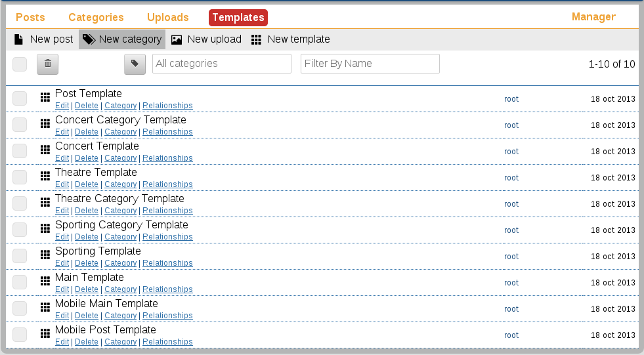
Task: Click Delete link for Theatre Template
Action: point(87,184)
